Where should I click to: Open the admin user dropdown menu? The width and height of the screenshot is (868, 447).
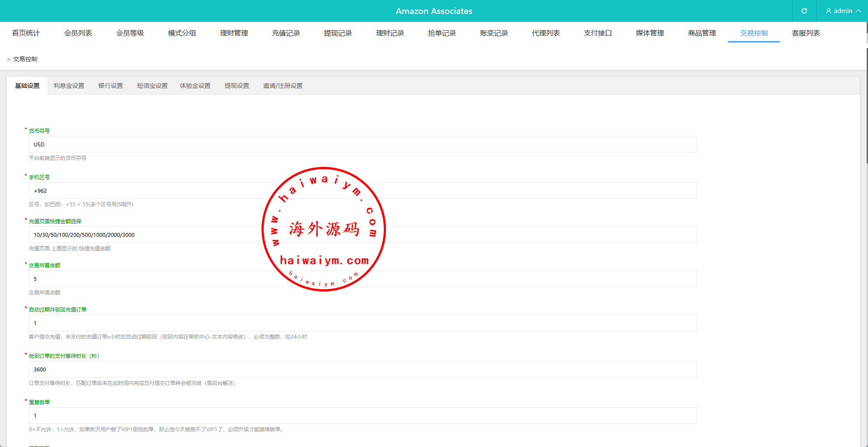(843, 11)
